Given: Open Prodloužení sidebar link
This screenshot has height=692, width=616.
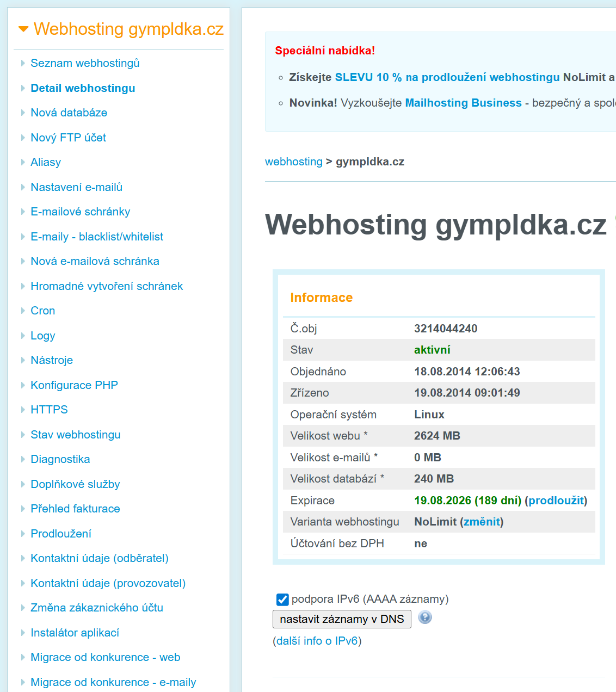Looking at the screenshot, I should tap(61, 534).
